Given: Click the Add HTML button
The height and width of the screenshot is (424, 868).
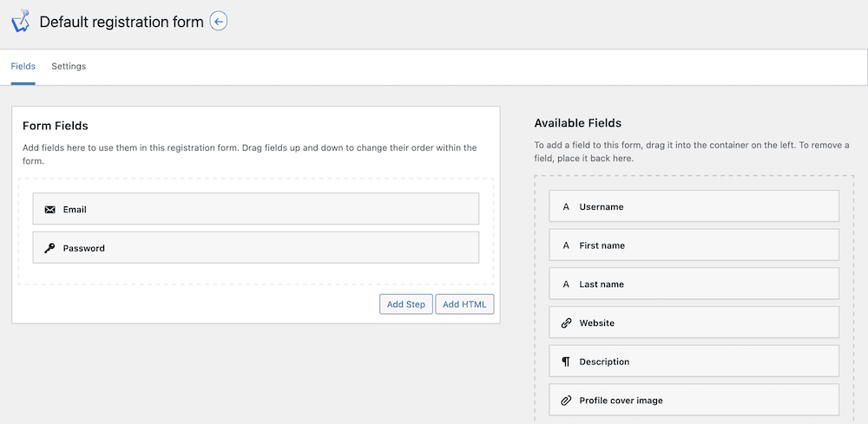Looking at the screenshot, I should [x=464, y=304].
